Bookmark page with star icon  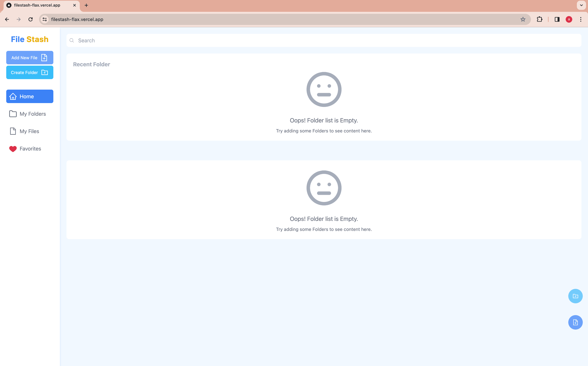click(523, 19)
